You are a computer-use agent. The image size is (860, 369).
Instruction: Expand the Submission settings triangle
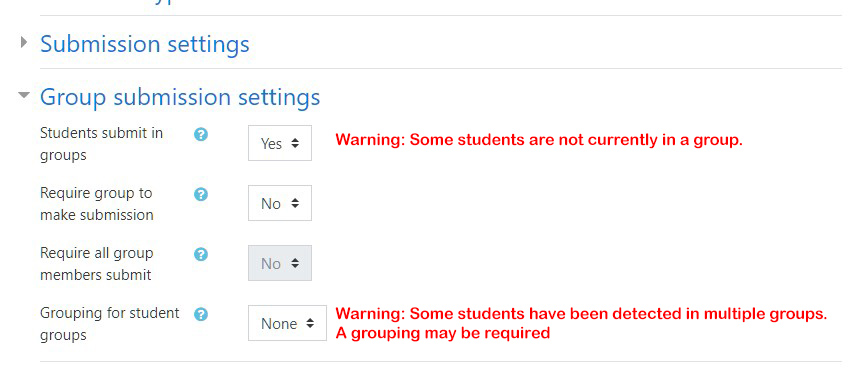tap(23, 42)
